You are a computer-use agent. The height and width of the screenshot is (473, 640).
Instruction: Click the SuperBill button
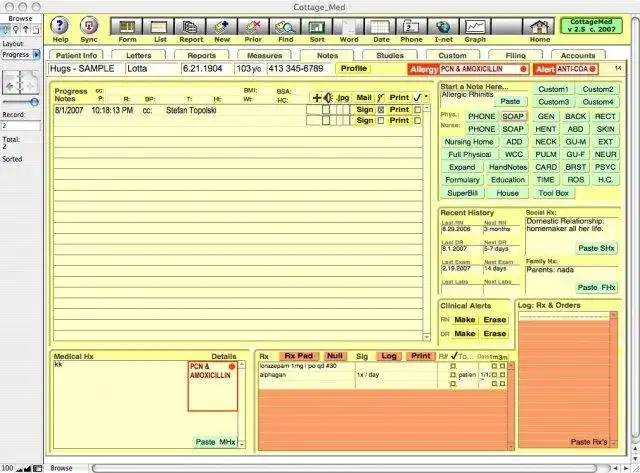tap(462, 193)
